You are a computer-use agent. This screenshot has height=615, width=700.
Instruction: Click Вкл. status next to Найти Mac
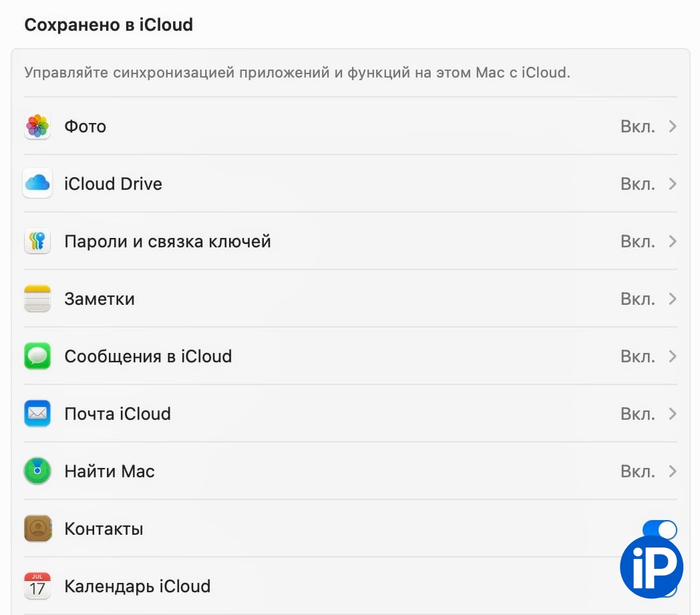637,471
